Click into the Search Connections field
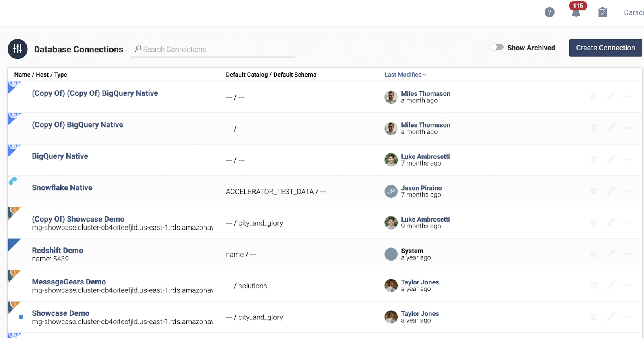This screenshot has width=644, height=338. [213, 49]
